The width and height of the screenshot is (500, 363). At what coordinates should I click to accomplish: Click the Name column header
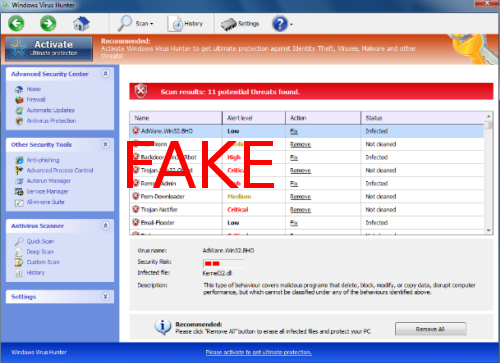click(x=176, y=118)
